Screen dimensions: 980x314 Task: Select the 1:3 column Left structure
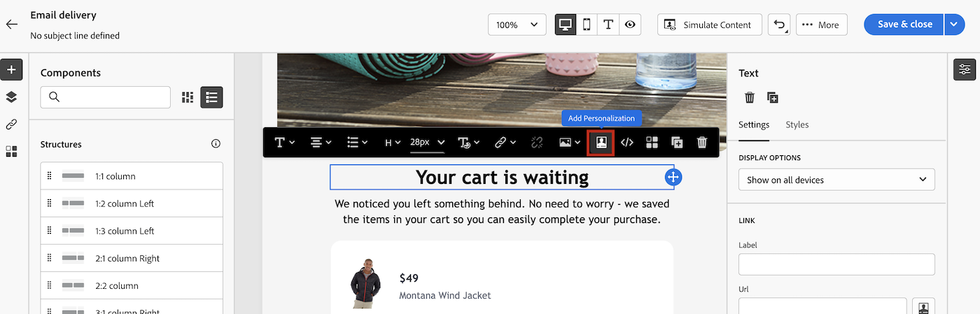(132, 231)
